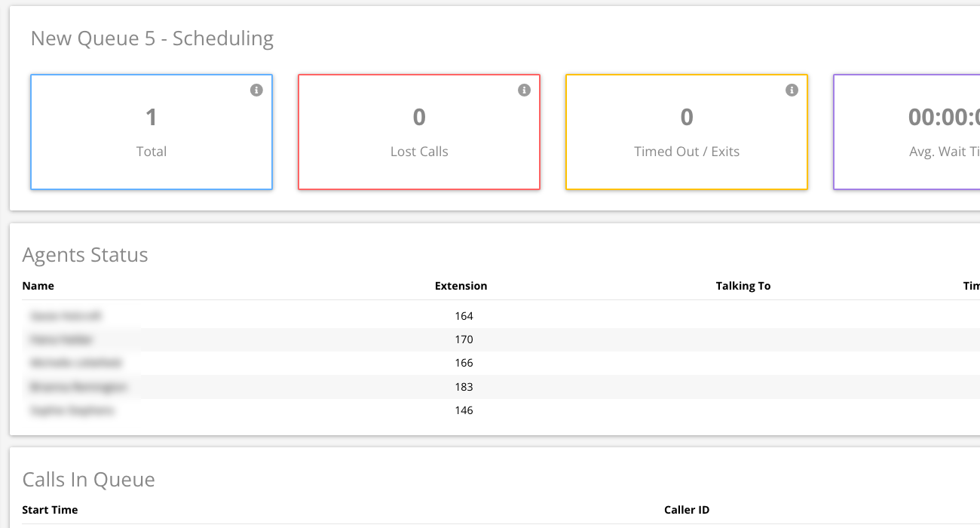
Task: Click extension 166 cell
Action: pos(464,363)
